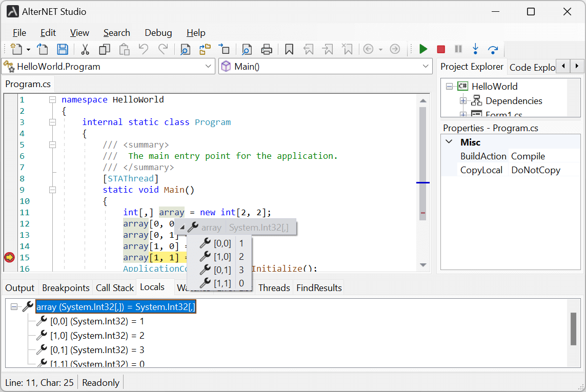Image resolution: width=586 pixels, height=392 pixels.
Task: Open the Edit menu
Action: coord(48,33)
